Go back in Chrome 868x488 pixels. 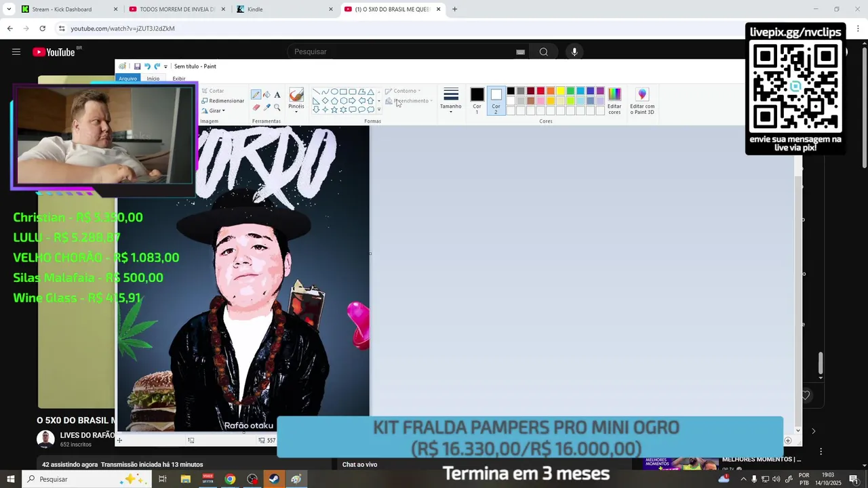coord(9,28)
